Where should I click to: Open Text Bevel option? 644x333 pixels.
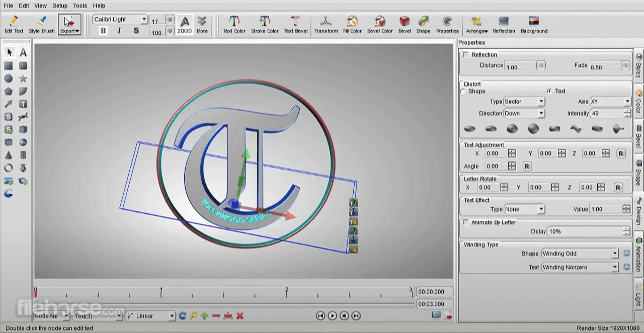click(x=296, y=25)
